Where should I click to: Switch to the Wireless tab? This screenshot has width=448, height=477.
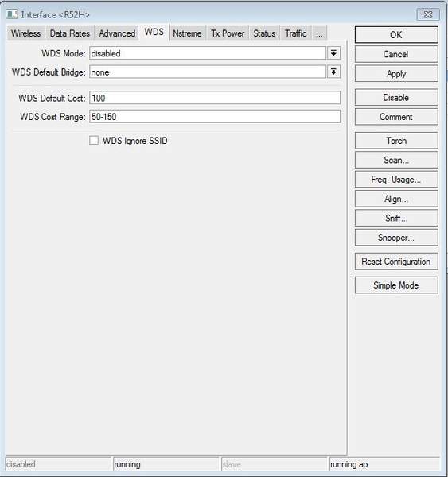[x=26, y=33]
